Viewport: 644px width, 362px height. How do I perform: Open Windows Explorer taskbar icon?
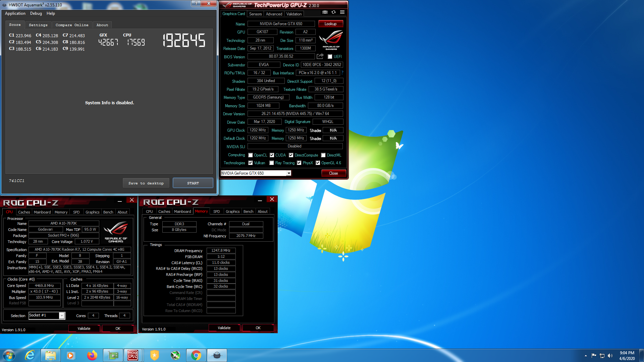50,355
